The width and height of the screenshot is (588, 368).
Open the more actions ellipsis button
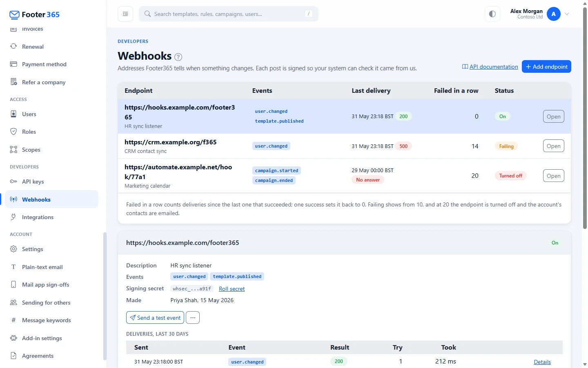pyautogui.click(x=193, y=318)
